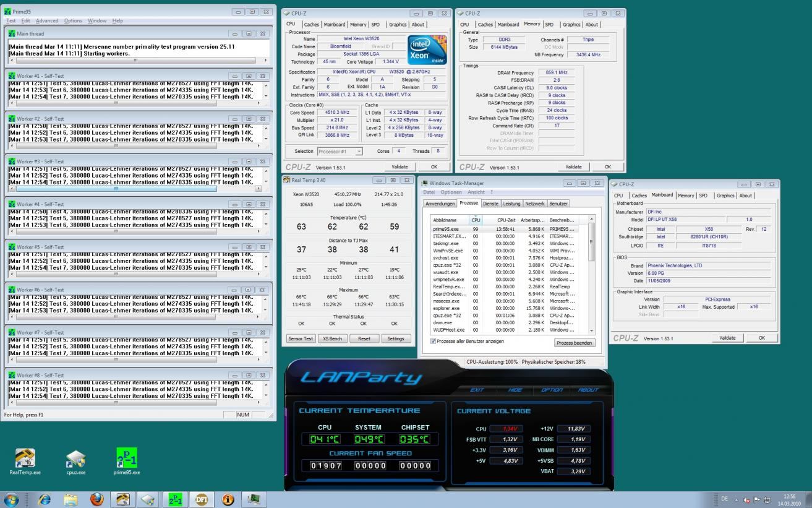Sort by CPU column in Task-Manager
The height and width of the screenshot is (508, 812).
(476, 220)
